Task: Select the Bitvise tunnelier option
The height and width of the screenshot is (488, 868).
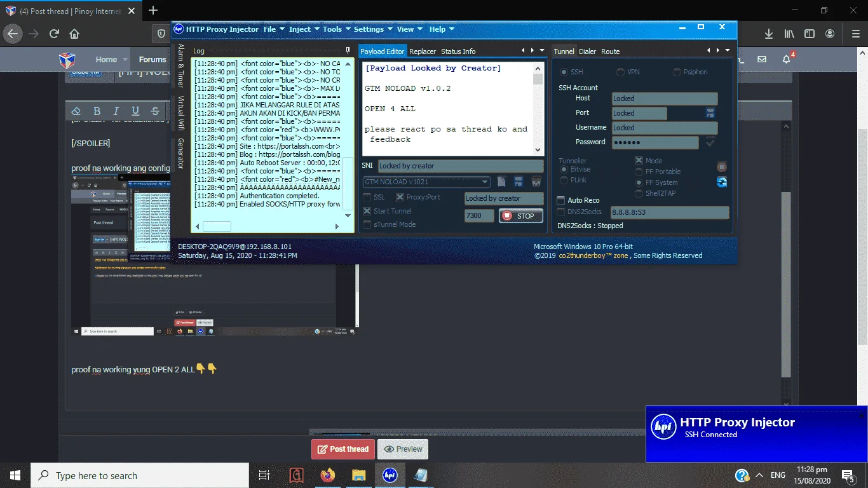Action: point(564,170)
